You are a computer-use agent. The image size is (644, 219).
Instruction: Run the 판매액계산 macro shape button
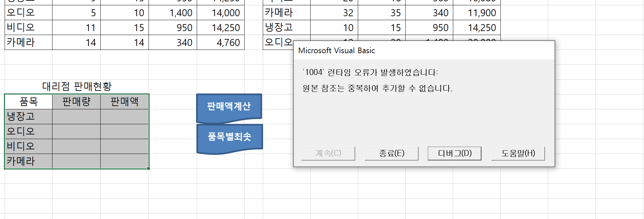coord(229,106)
